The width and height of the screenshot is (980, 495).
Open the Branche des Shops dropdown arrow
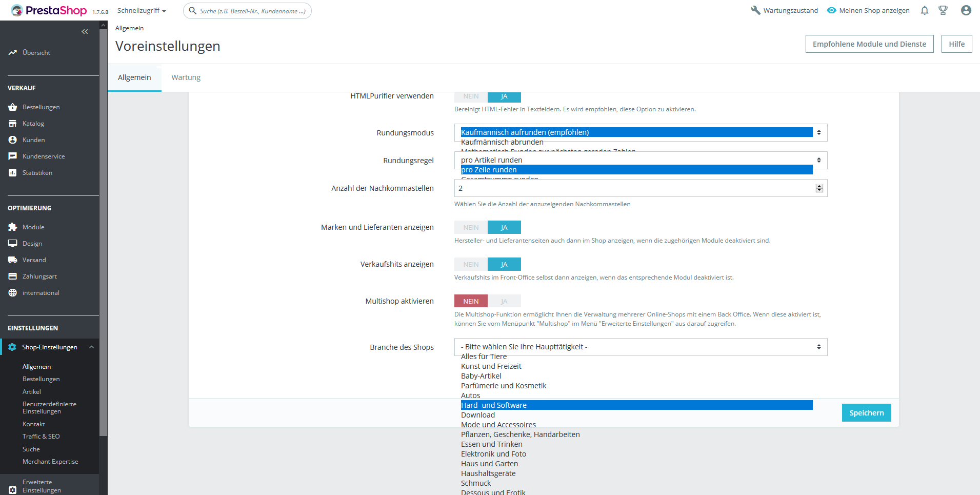819,347
